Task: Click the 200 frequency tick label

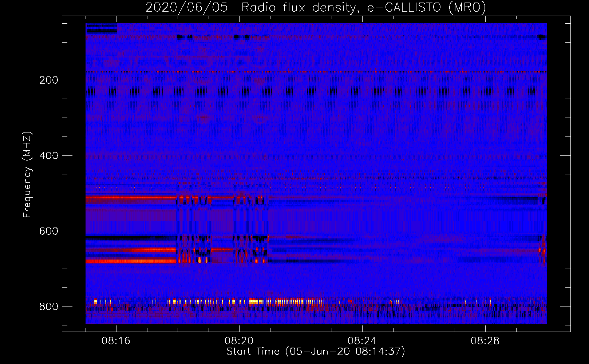Action: [49, 80]
